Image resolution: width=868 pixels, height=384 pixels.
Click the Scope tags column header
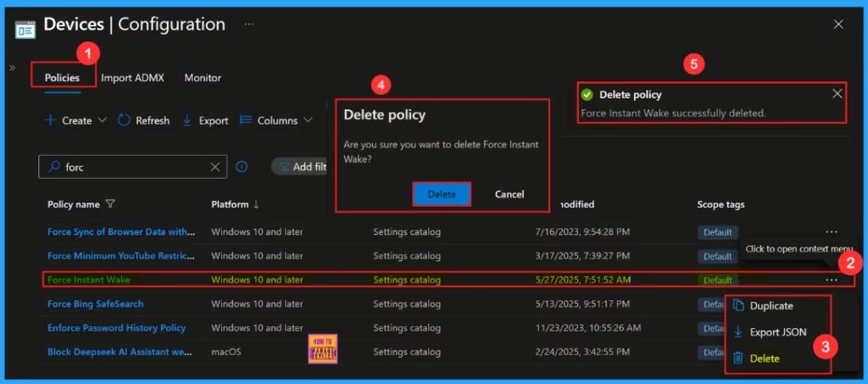coord(721,204)
